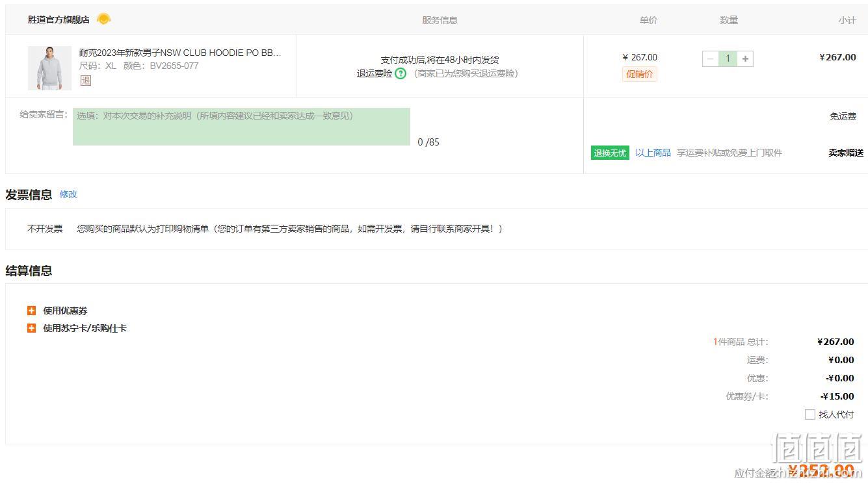Click the coupon discount value -¥15.00
868x484 pixels.
click(x=837, y=396)
